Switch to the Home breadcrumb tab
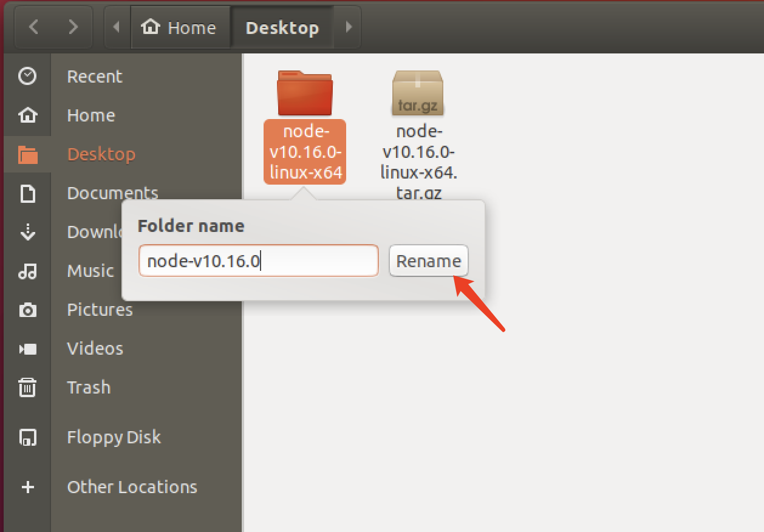The width and height of the screenshot is (764, 532). tap(180, 27)
